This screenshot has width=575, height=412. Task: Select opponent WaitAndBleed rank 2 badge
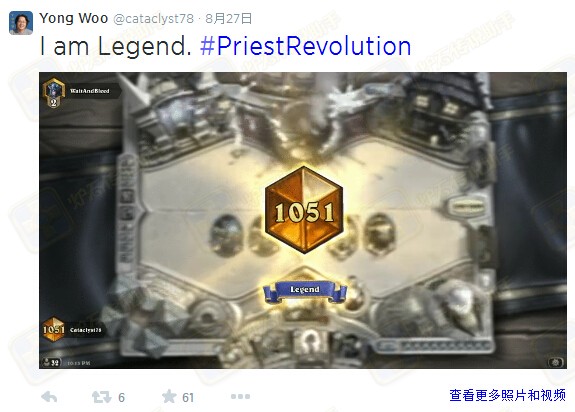(x=54, y=93)
